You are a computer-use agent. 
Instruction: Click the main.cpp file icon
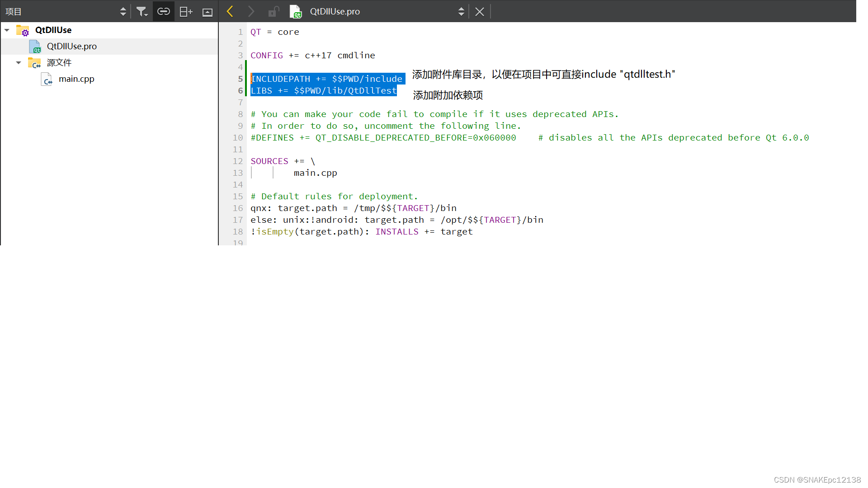tap(47, 79)
